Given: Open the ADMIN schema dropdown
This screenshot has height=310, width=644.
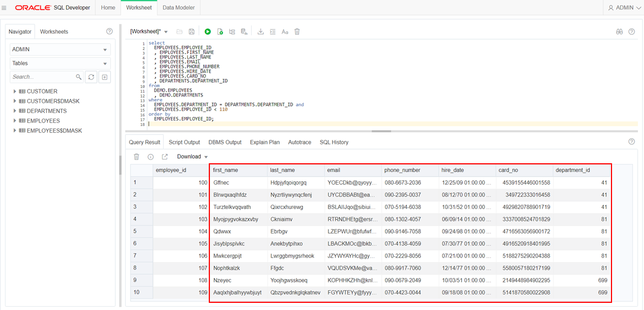Looking at the screenshot, I should point(61,49).
